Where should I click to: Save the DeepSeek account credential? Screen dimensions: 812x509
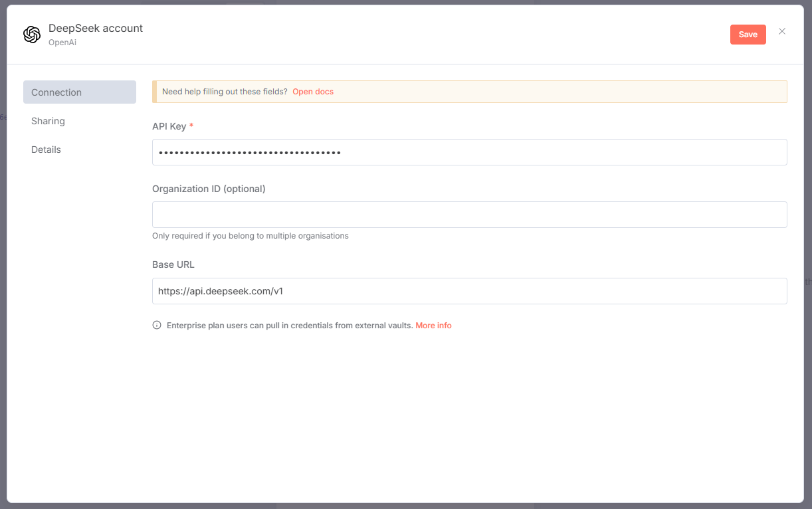[748, 35]
